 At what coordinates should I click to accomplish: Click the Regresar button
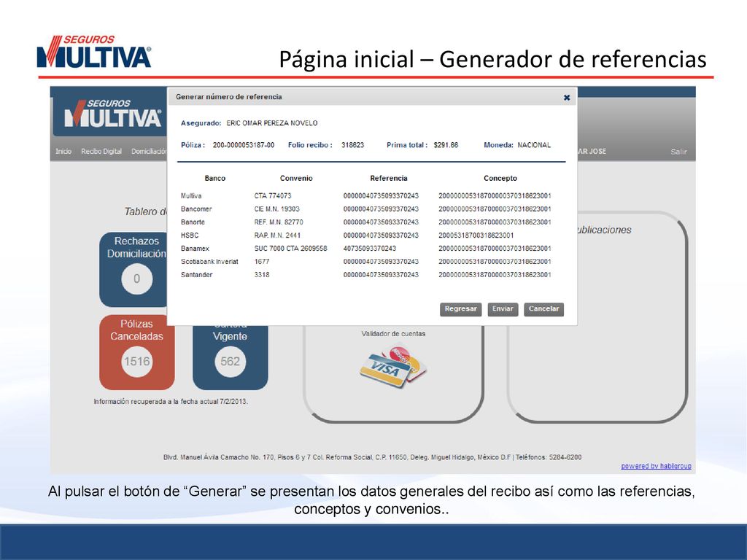(460, 309)
